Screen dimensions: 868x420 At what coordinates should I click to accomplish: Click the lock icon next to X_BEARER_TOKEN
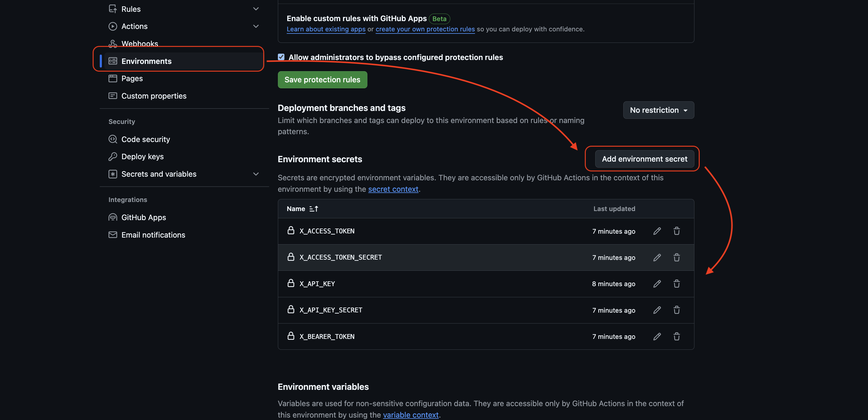tap(291, 336)
